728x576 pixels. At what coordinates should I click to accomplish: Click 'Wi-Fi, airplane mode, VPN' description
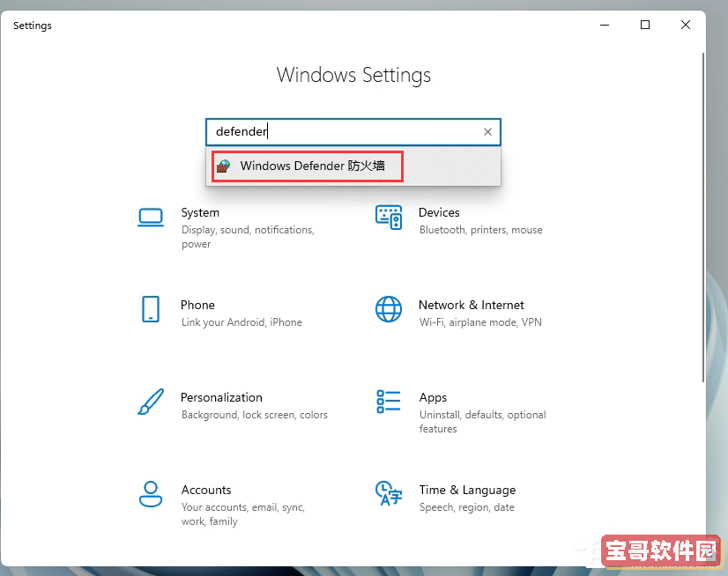click(x=480, y=322)
